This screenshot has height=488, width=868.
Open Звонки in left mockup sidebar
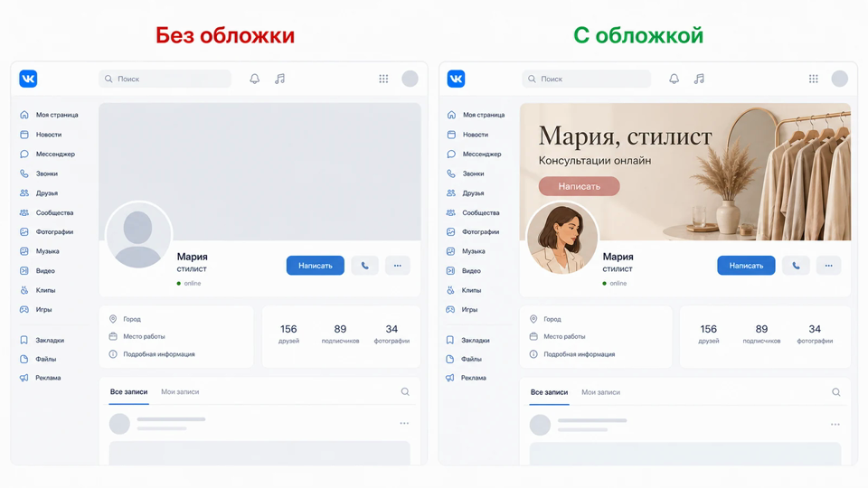click(39, 174)
